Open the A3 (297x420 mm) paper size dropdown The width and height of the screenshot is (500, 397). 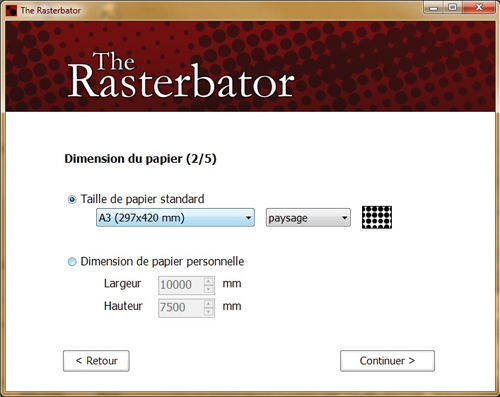pyautogui.click(x=175, y=218)
